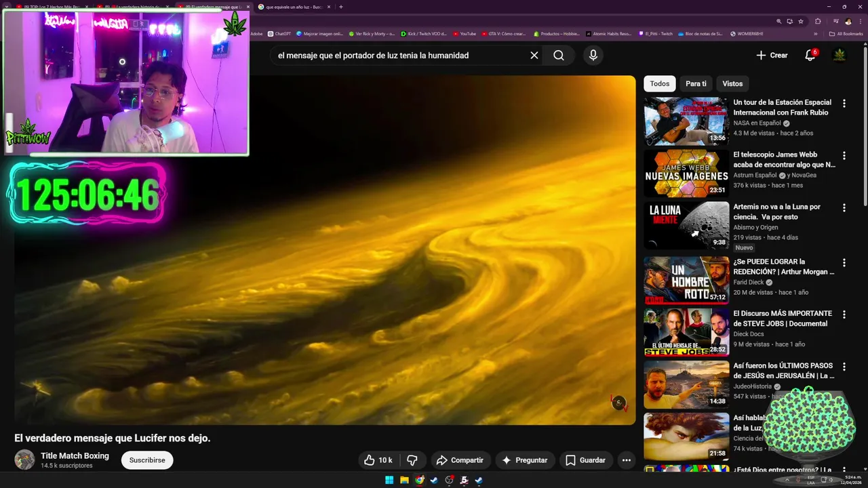The width and height of the screenshot is (868, 488).
Task: Open 'El Discurso MÁS IMPORTANTE de STEVE JOBS' title
Action: click(x=783, y=319)
